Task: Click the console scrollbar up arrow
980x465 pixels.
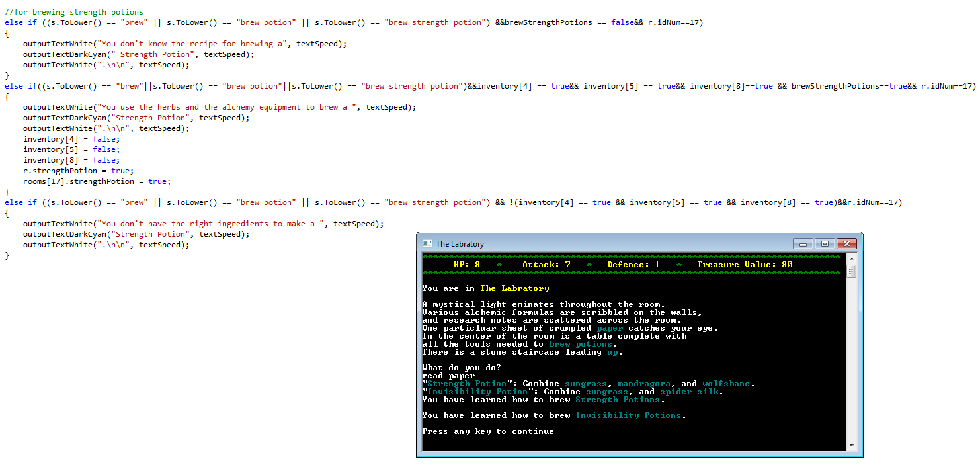Action: [x=851, y=258]
